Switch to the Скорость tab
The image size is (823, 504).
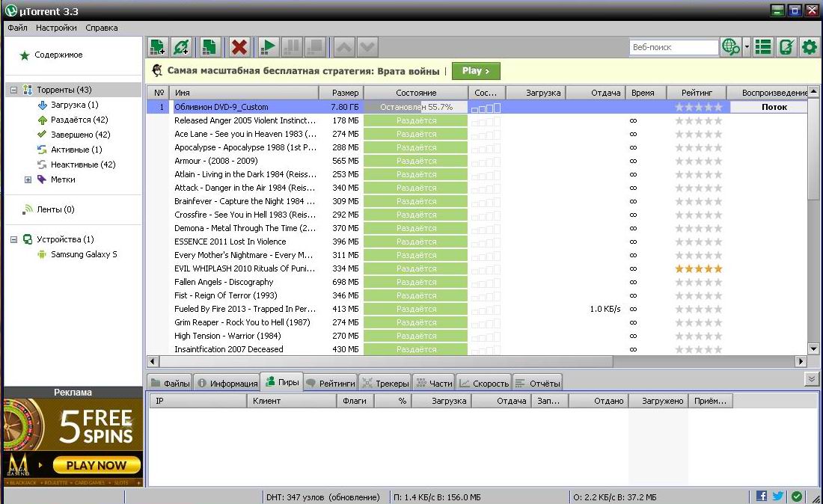point(484,384)
